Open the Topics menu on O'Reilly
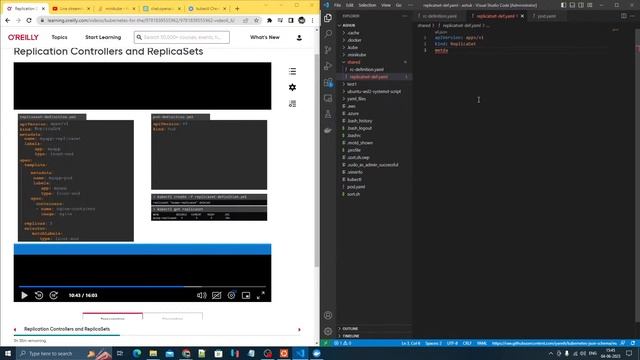The width and height of the screenshot is (640, 360). [x=59, y=37]
